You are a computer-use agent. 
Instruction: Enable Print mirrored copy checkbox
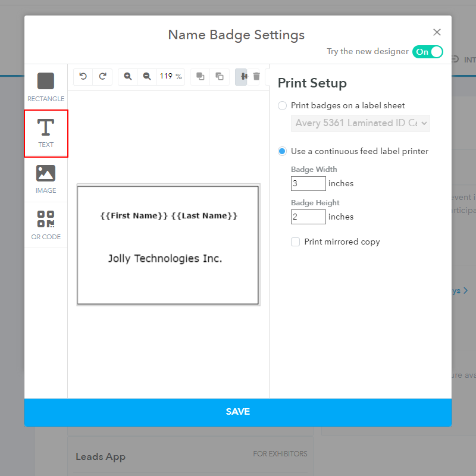pos(295,242)
